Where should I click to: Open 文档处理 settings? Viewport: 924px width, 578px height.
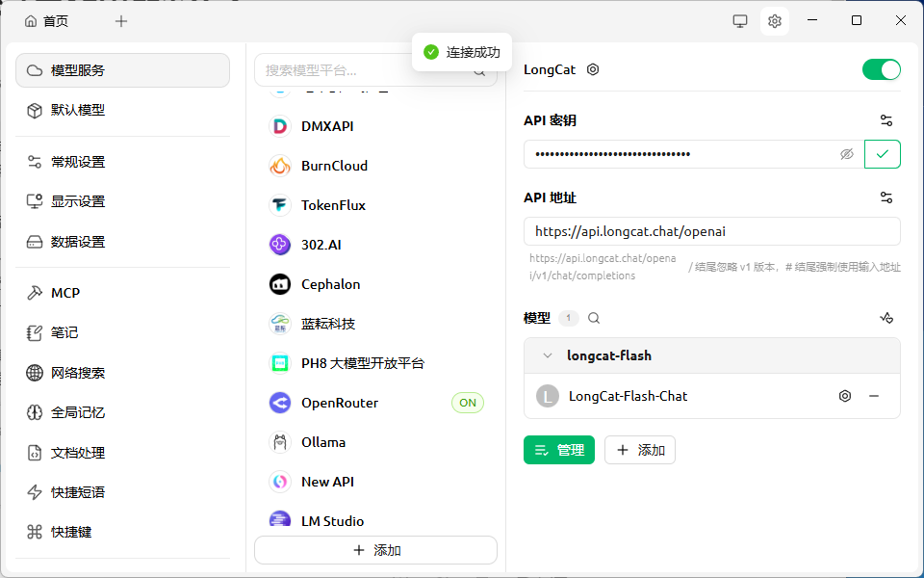pos(122,453)
